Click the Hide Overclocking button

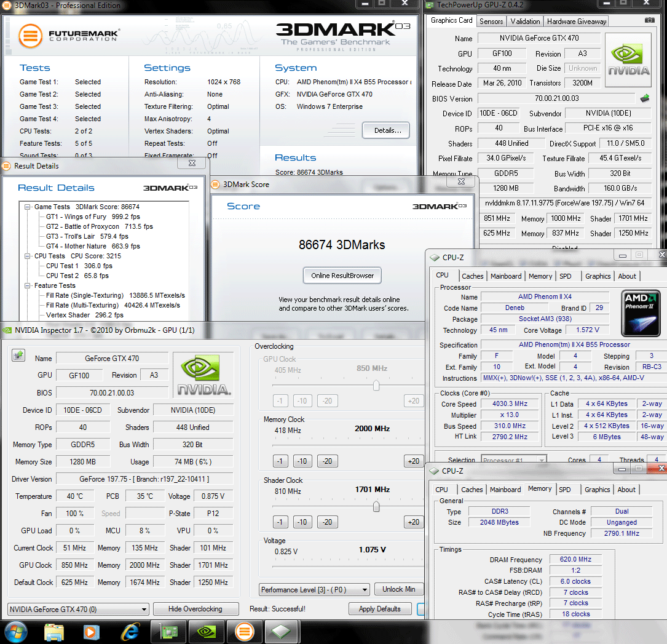click(195, 609)
